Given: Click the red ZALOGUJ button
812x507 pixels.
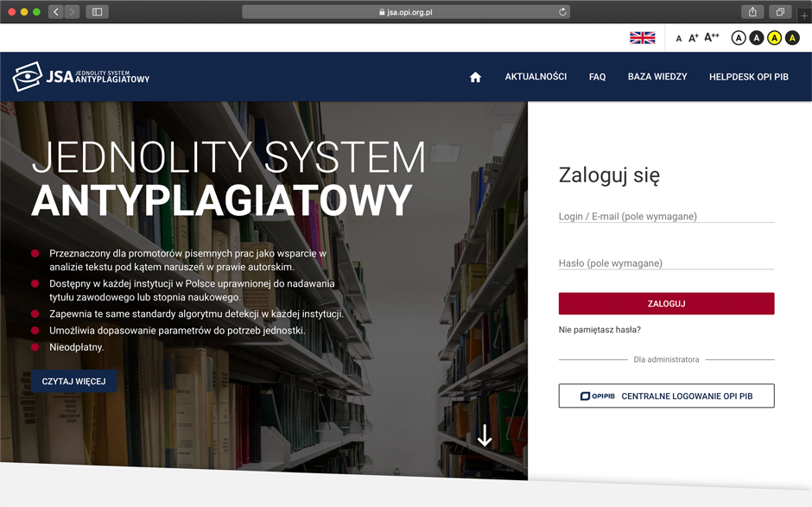Looking at the screenshot, I should point(666,303).
